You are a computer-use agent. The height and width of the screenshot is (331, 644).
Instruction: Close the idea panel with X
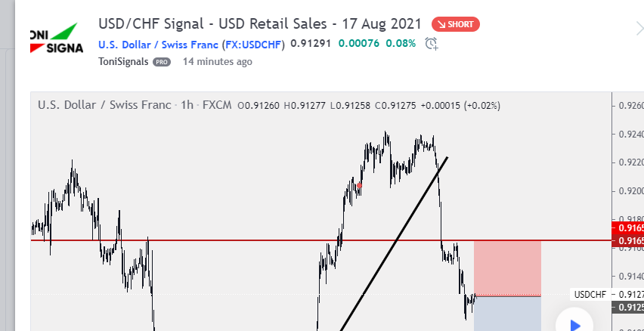coord(639,29)
